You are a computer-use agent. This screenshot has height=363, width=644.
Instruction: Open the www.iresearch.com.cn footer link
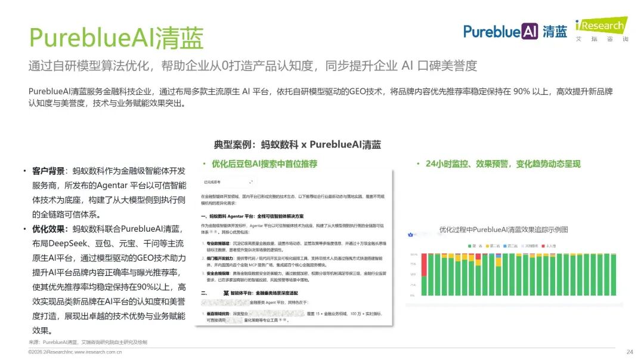(x=98, y=352)
